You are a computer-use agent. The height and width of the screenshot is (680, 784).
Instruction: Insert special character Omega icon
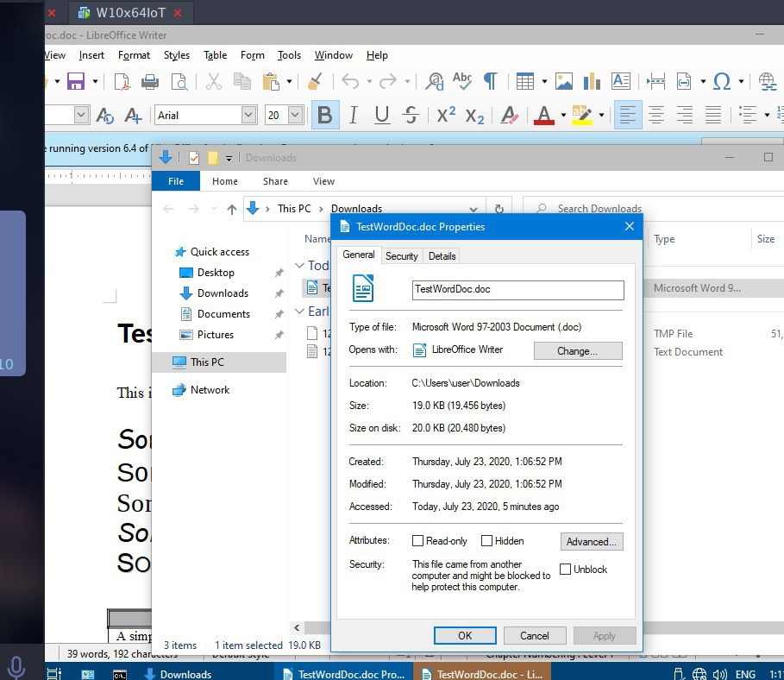722,81
